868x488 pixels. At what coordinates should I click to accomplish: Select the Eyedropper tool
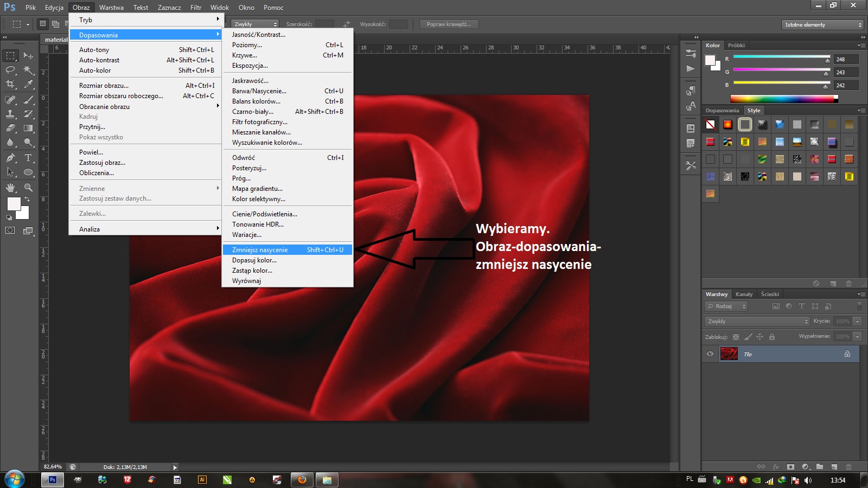pos(28,84)
